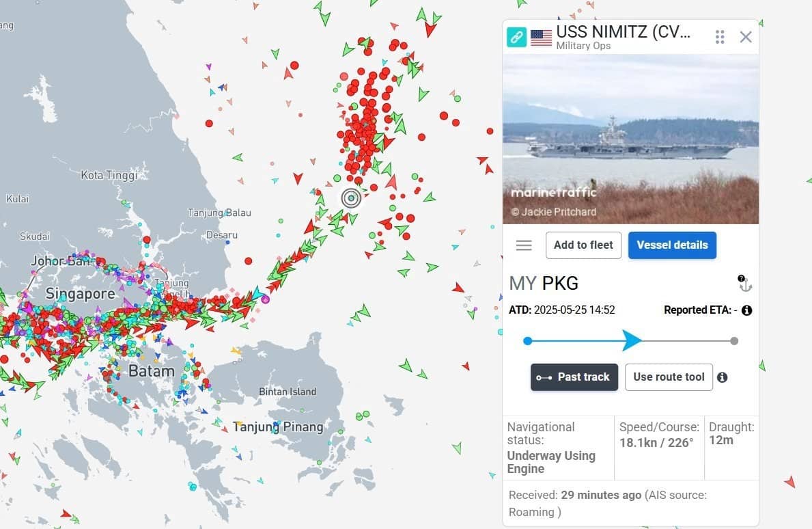This screenshot has width=812, height=529.
Task: Click the Singapore label on the map
Action: (81, 294)
